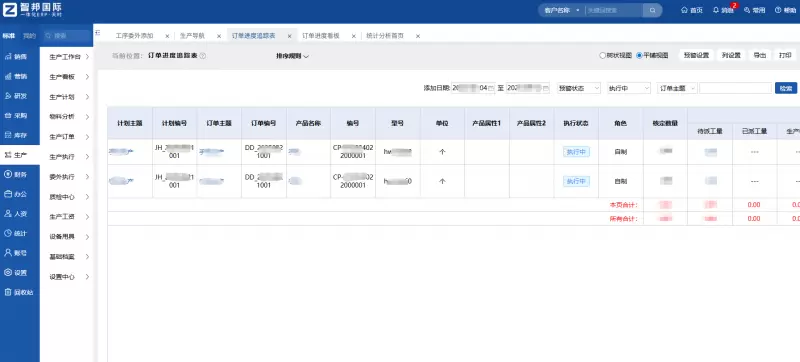Collapse the submenu panel toggle icon

click(x=97, y=32)
